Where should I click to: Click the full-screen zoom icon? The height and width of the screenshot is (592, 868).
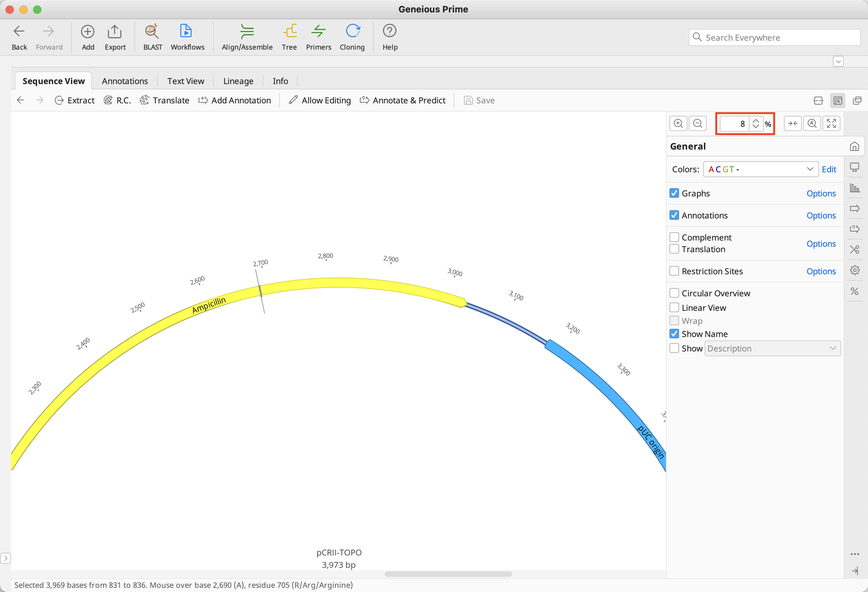click(x=831, y=124)
